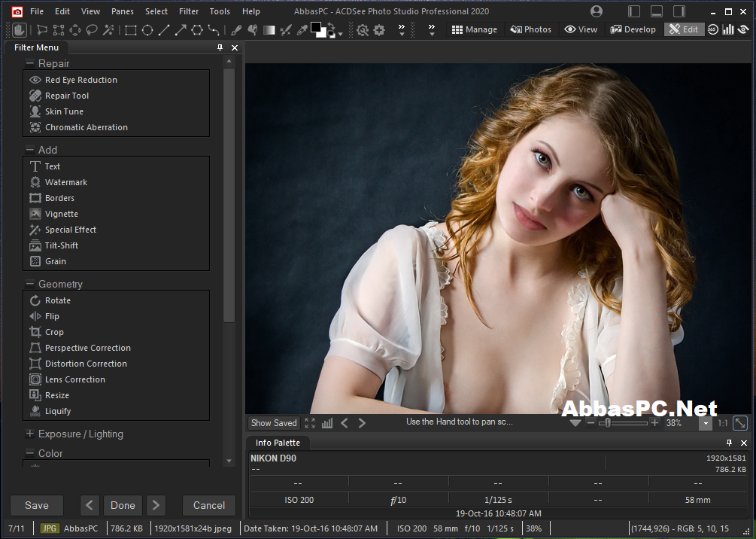Open the Panes menu
The height and width of the screenshot is (539, 756).
pyautogui.click(x=123, y=11)
